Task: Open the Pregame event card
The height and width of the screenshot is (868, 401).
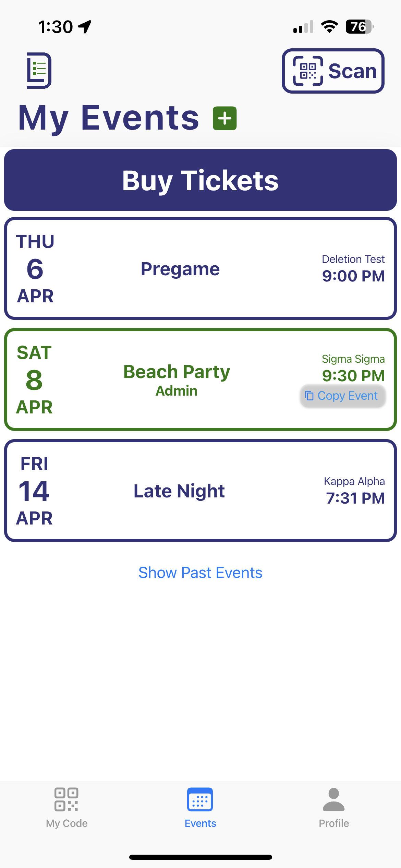Action: (x=200, y=268)
